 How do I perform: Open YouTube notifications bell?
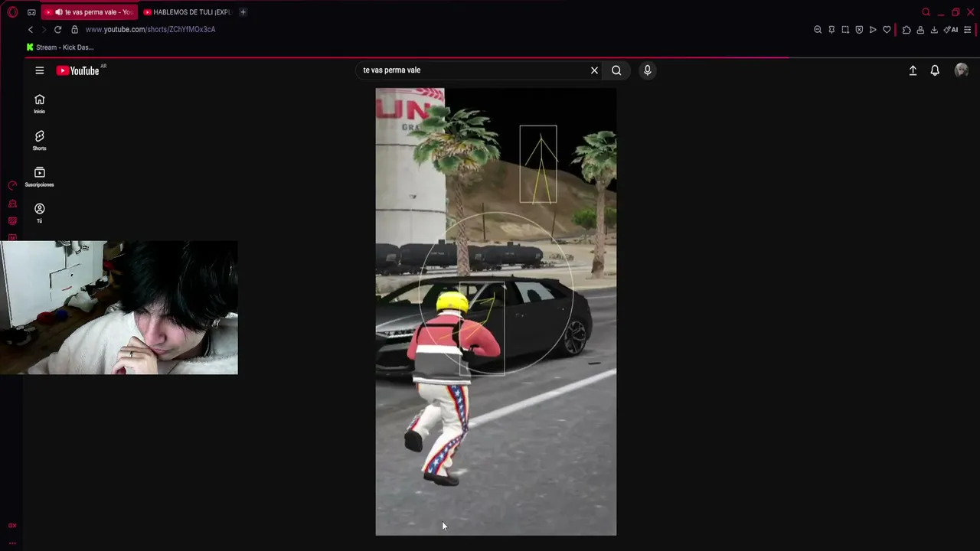click(x=935, y=70)
